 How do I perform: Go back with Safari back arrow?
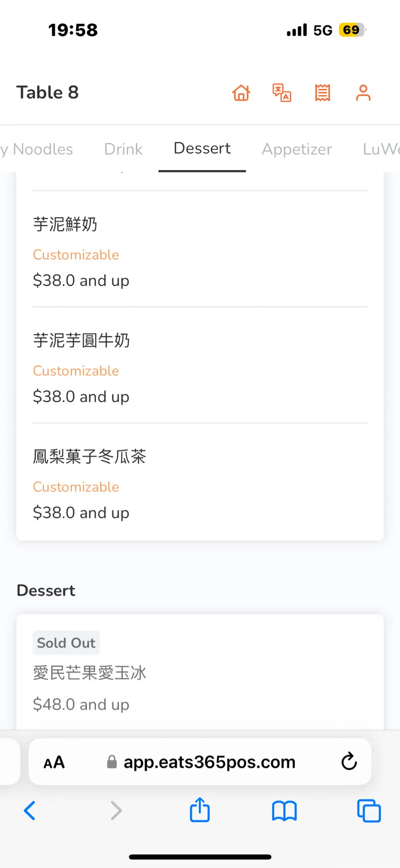tap(30, 810)
